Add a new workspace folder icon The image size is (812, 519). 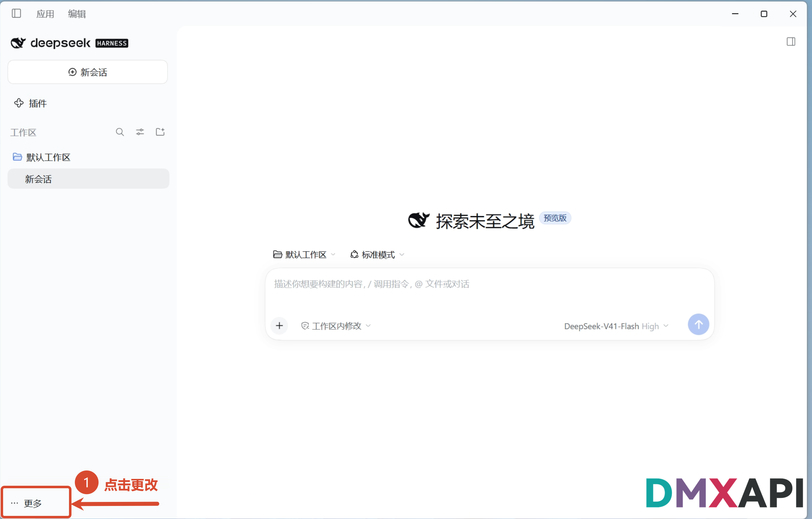(160, 132)
